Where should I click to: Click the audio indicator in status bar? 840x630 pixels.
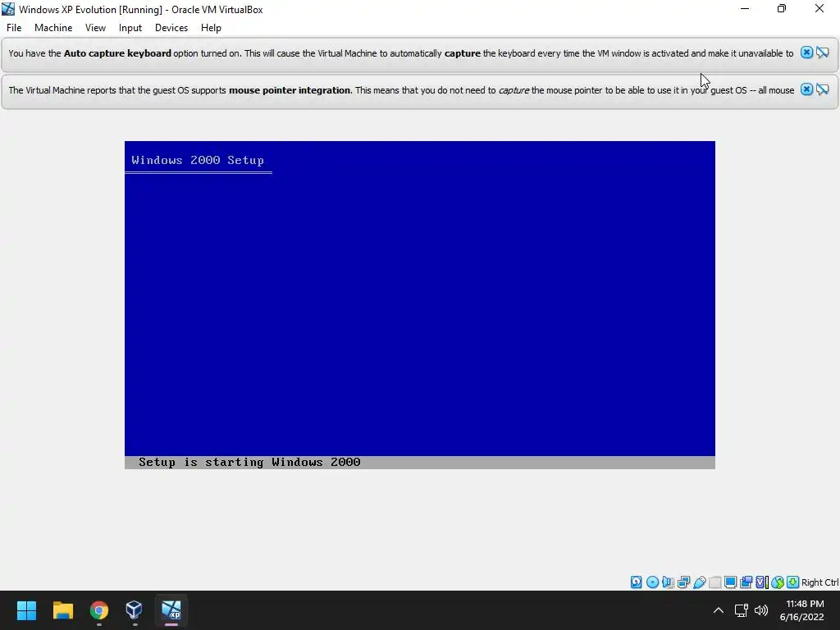pos(668,582)
